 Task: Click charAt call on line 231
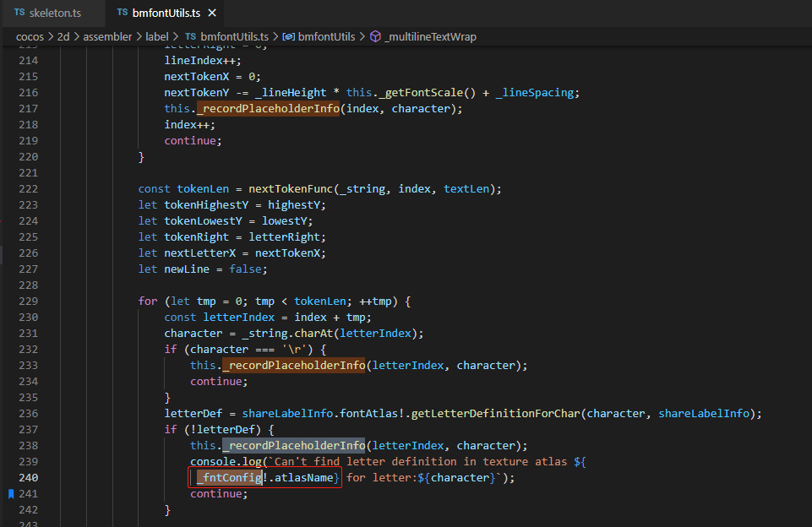point(313,334)
